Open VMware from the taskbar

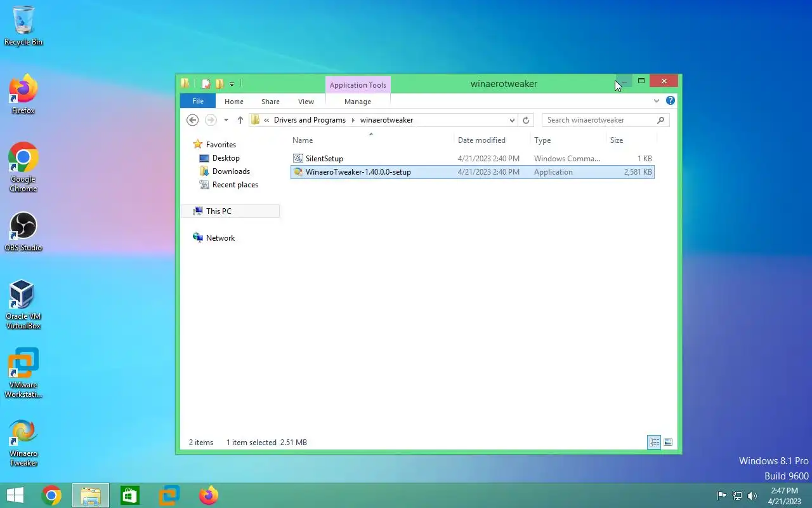(169, 495)
